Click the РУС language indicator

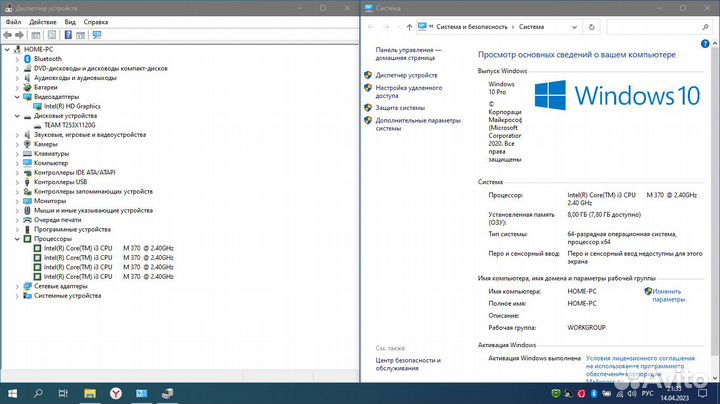click(647, 393)
